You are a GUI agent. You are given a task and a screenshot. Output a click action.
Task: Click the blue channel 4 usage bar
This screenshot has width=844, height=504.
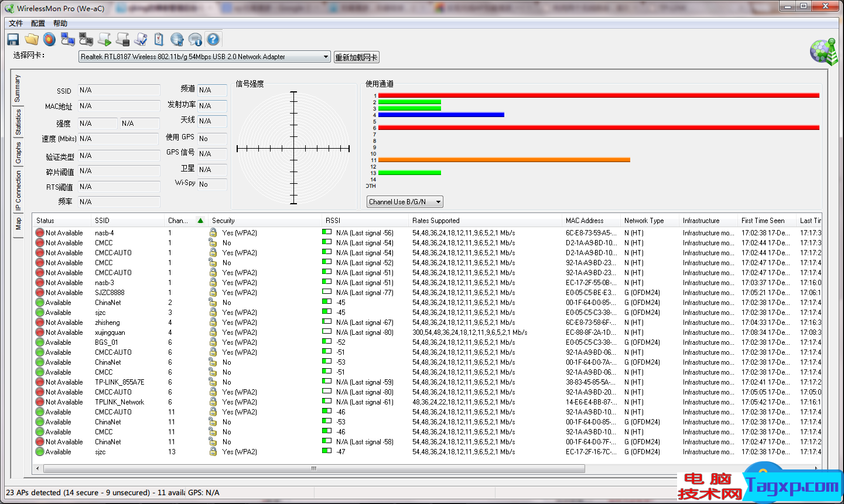pyautogui.click(x=441, y=115)
